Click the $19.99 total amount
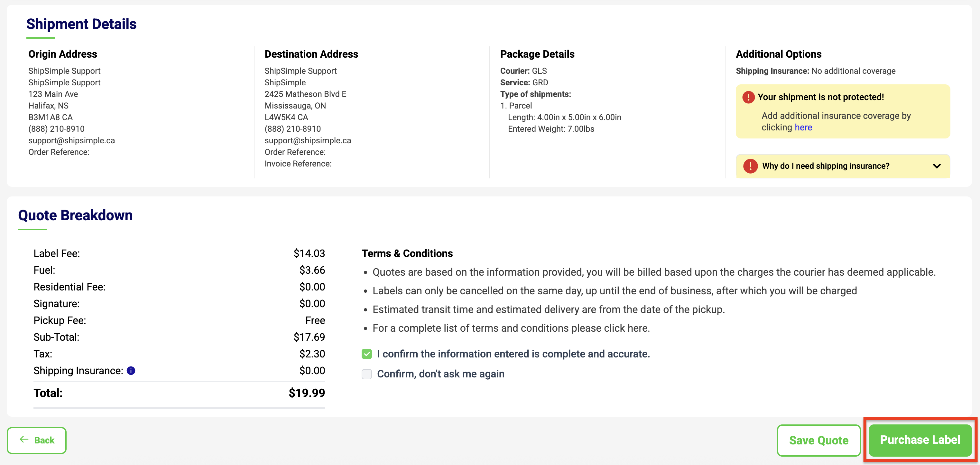Image resolution: width=980 pixels, height=465 pixels. click(306, 393)
